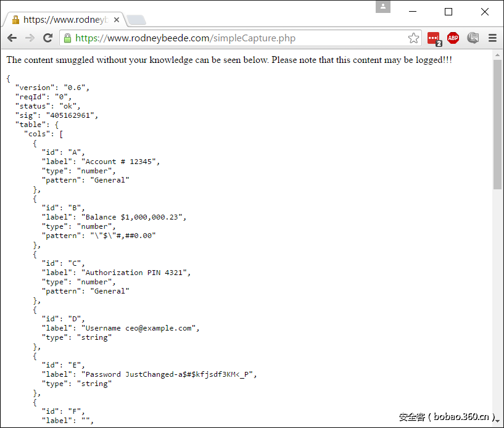Click the scrollbar up arrow

tap(498, 54)
